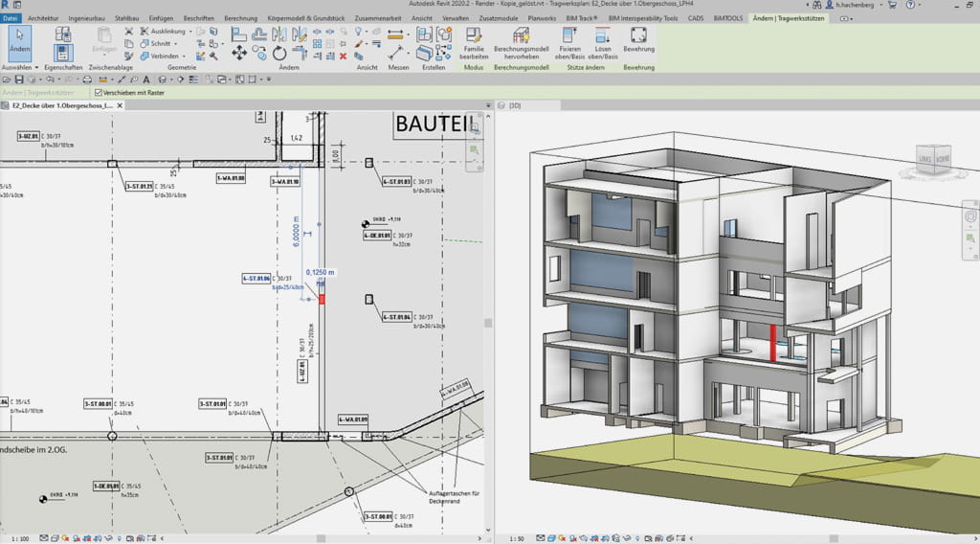Screen dimensions: 980x544
Task: Open the Datei file menu
Action: (11, 17)
